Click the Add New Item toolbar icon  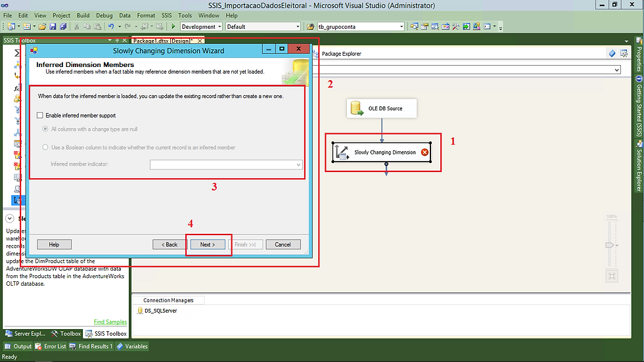click(x=27, y=27)
